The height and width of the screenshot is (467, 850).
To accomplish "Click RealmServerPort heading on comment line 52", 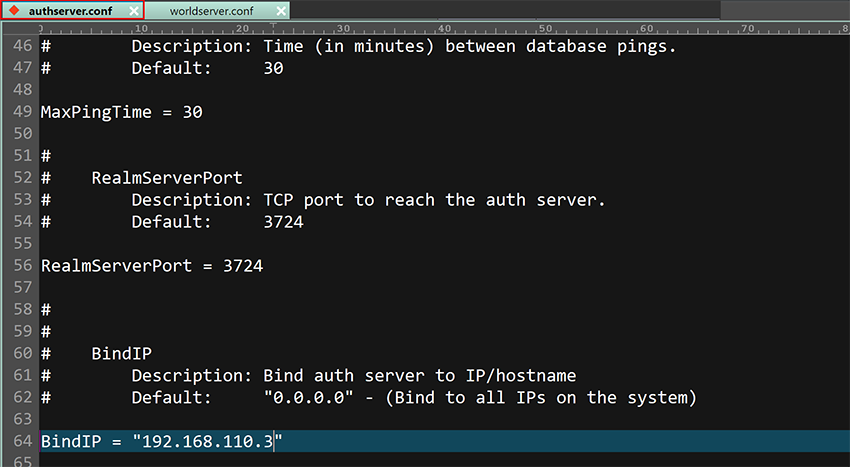I will coord(167,178).
